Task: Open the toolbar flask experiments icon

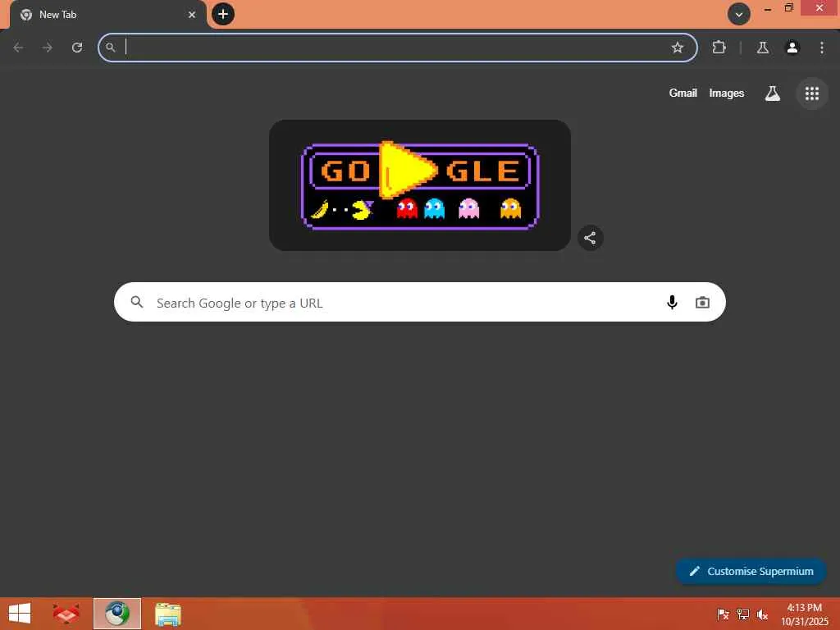Action: click(x=763, y=48)
